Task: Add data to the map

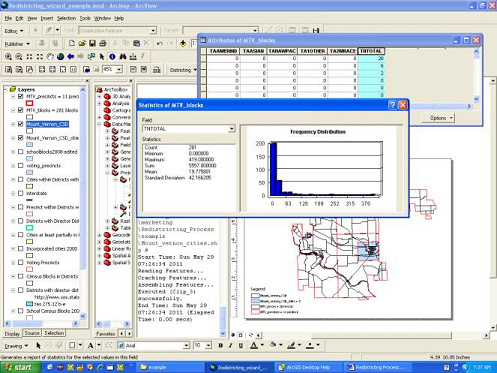Action: pyautogui.click(x=183, y=43)
